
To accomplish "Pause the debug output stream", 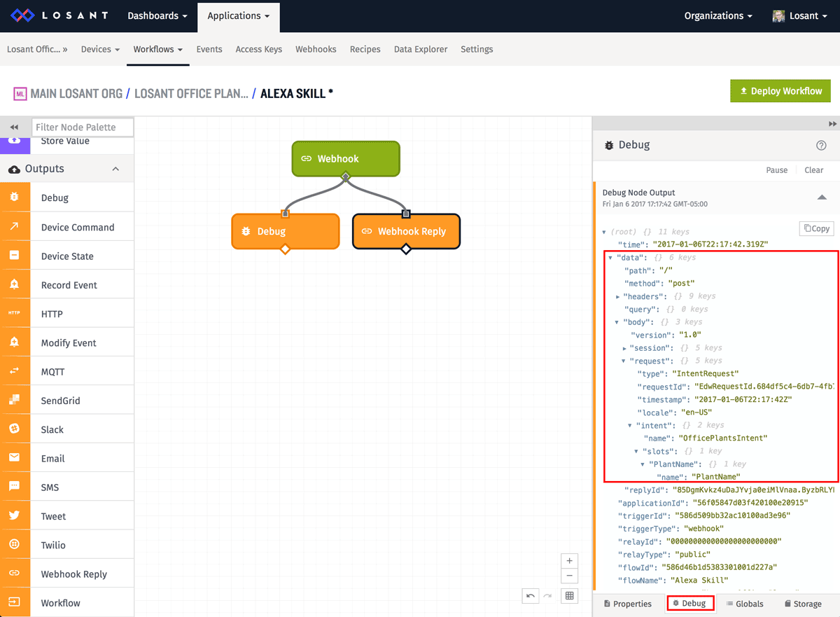I will click(x=777, y=169).
